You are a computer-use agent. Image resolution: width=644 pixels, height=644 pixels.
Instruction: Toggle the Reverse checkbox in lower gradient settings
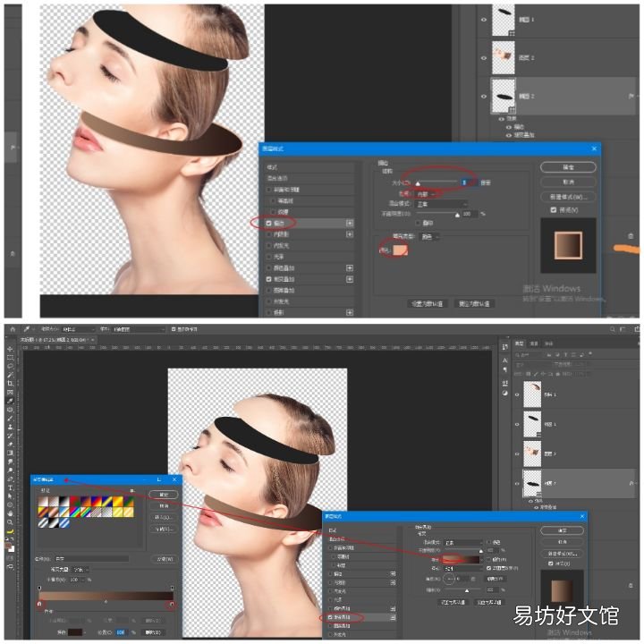point(488,559)
